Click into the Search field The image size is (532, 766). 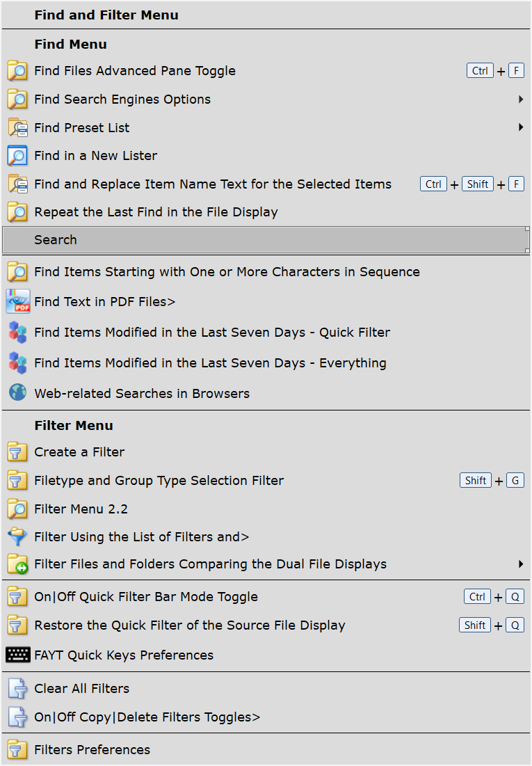[264, 240]
